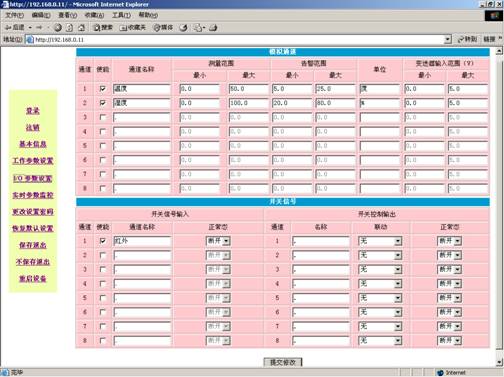The width and height of the screenshot is (504, 377).
Task: Click the Stop loading toolbar icon
Action: click(x=58, y=28)
